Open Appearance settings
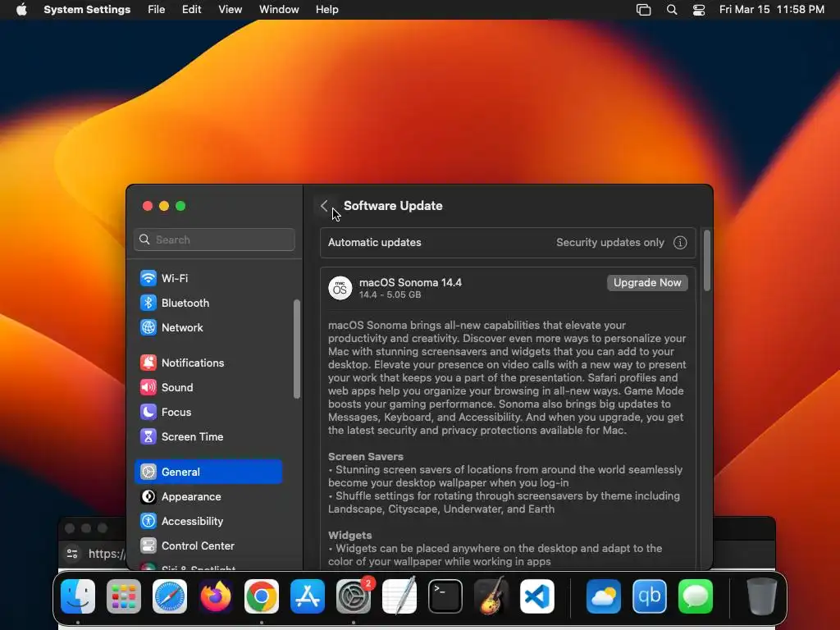This screenshot has height=630, width=840. (x=208, y=496)
